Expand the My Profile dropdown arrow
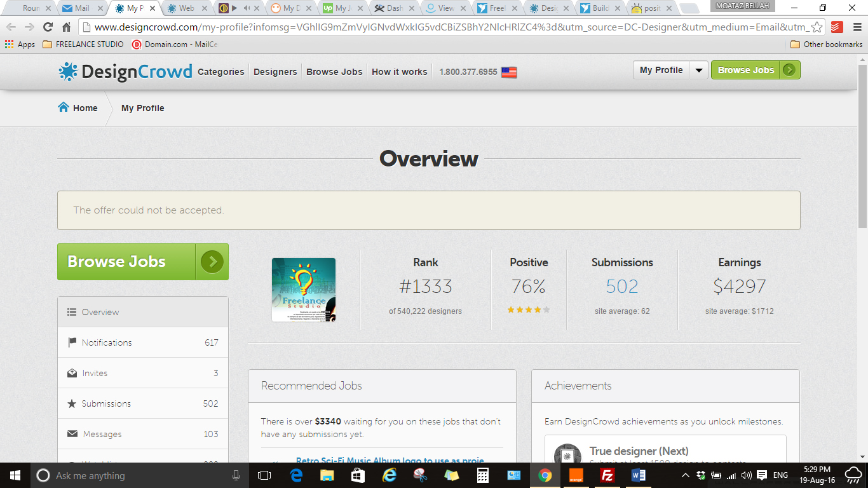The image size is (868, 488). (698, 71)
